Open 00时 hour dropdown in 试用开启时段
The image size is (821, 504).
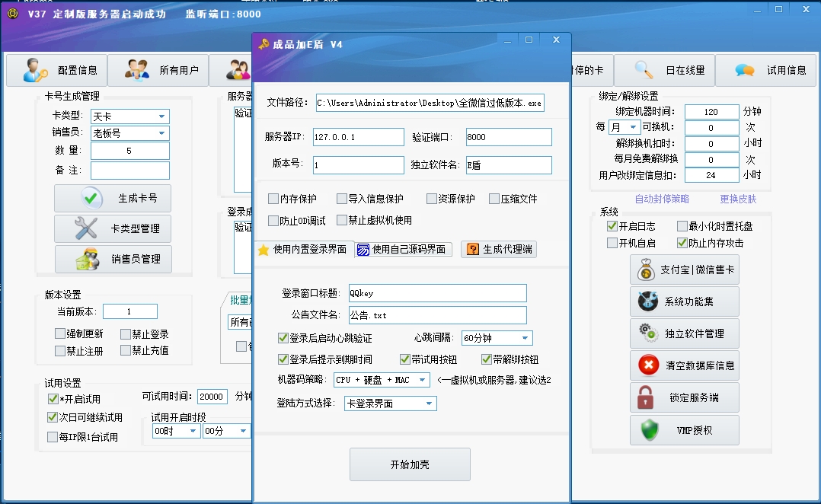pyautogui.click(x=176, y=431)
